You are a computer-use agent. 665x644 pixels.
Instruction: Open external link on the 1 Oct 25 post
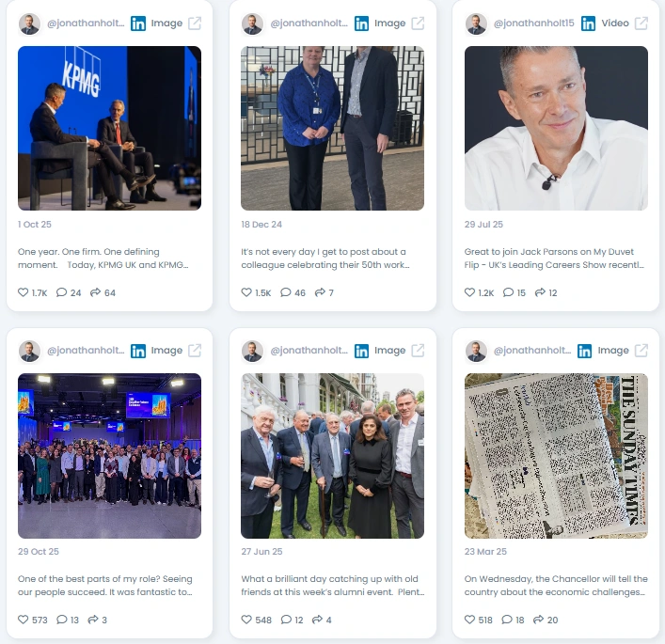point(195,24)
